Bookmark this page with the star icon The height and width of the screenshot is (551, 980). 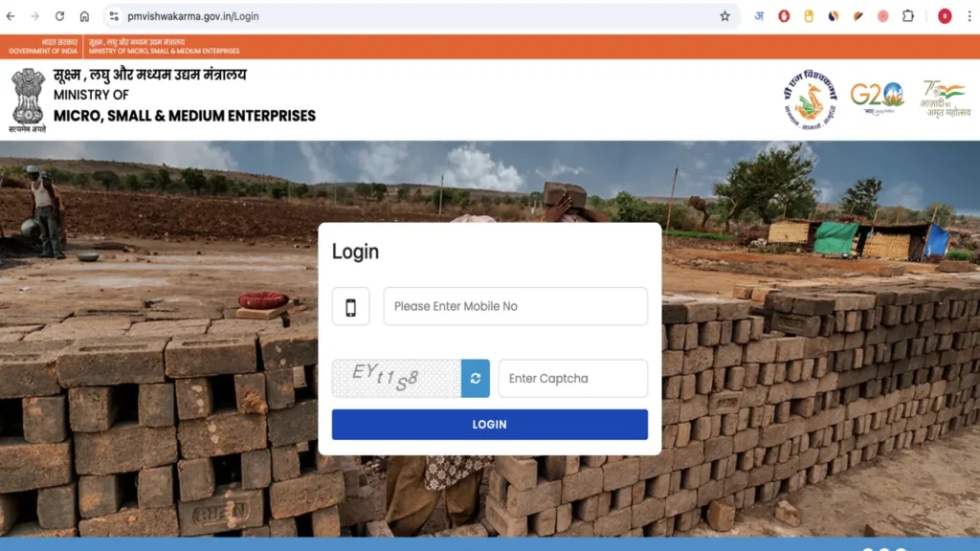724,16
